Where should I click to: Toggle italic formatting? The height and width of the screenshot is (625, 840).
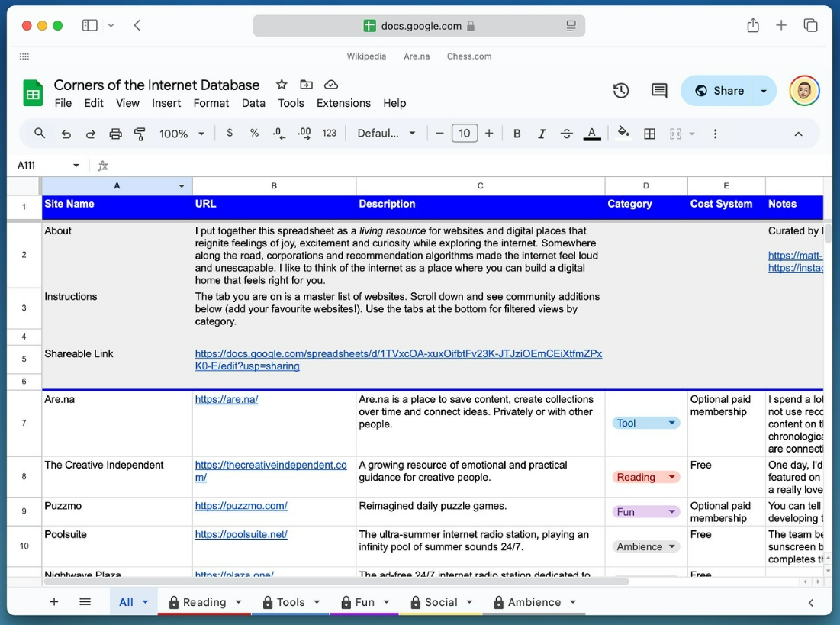(542, 134)
